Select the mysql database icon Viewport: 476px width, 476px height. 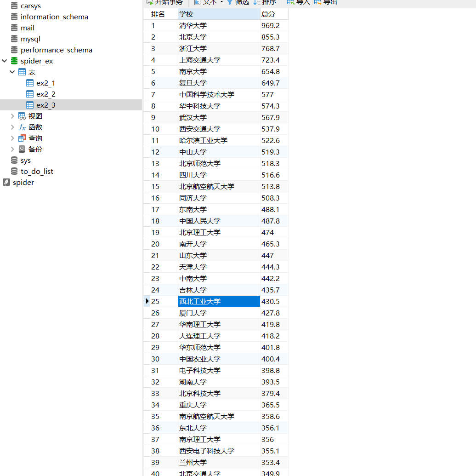click(14, 39)
